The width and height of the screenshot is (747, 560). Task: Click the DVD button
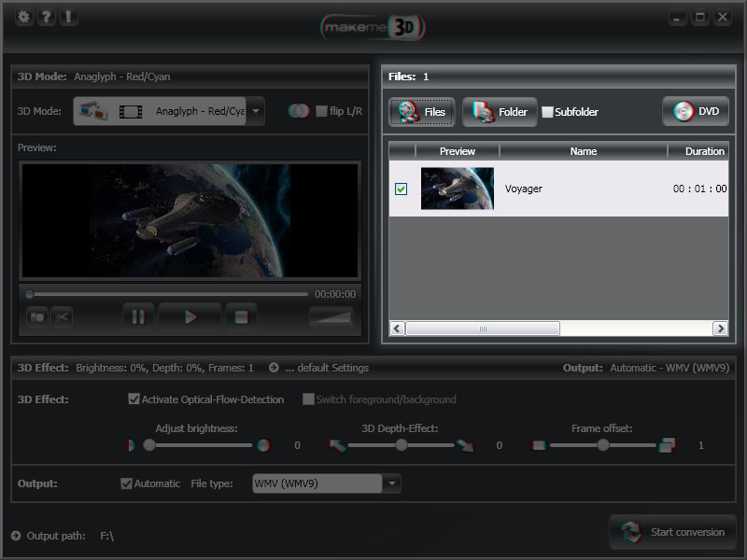[x=696, y=111]
